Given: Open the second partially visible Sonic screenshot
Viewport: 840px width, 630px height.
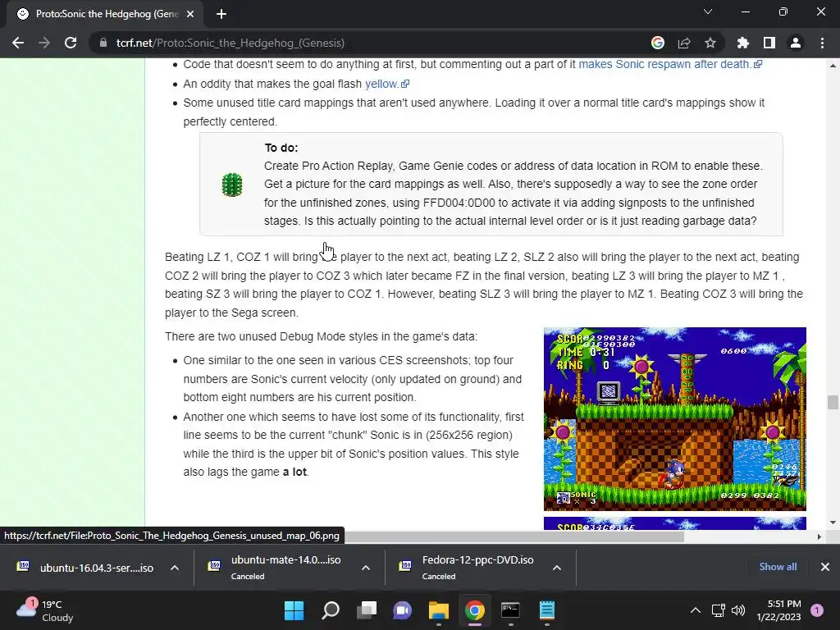Looking at the screenshot, I should pos(674,523).
